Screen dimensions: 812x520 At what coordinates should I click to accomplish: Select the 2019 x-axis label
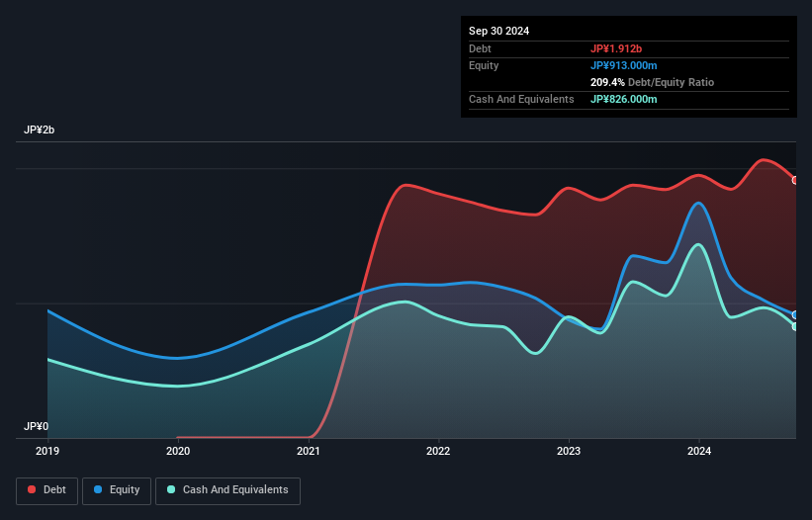pos(47,451)
